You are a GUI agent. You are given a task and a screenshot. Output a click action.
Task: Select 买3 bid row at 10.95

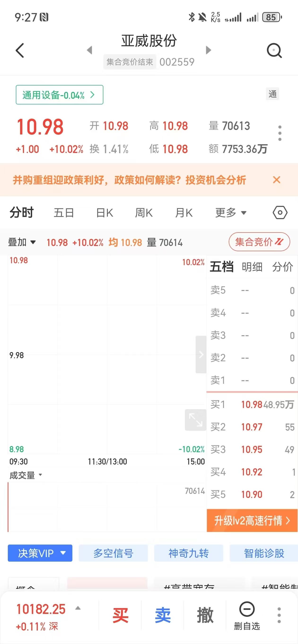click(x=252, y=449)
